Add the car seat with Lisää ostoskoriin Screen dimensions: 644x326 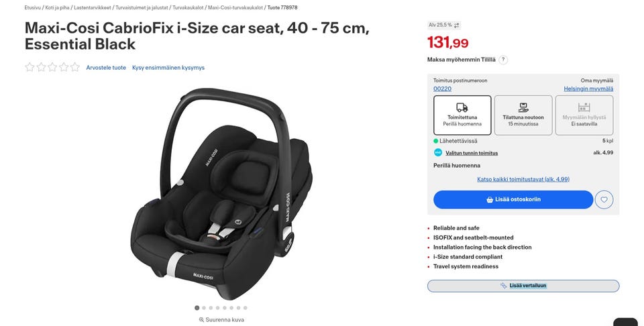tap(513, 199)
